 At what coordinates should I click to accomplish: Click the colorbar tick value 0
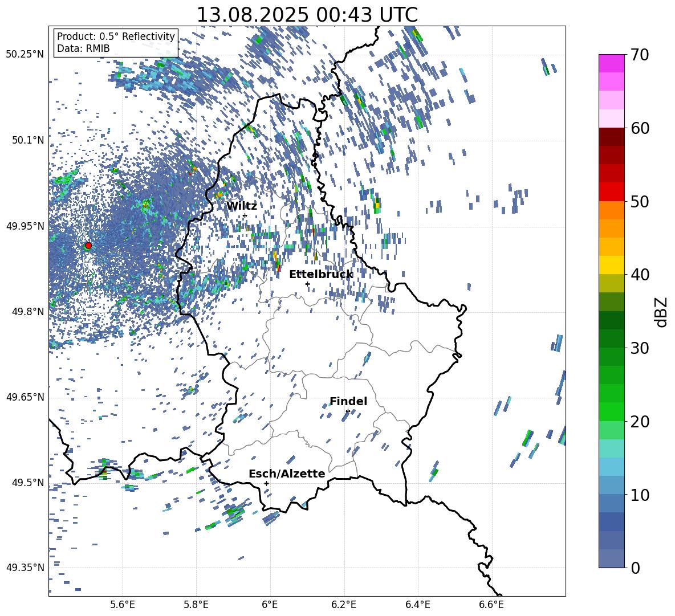click(635, 568)
